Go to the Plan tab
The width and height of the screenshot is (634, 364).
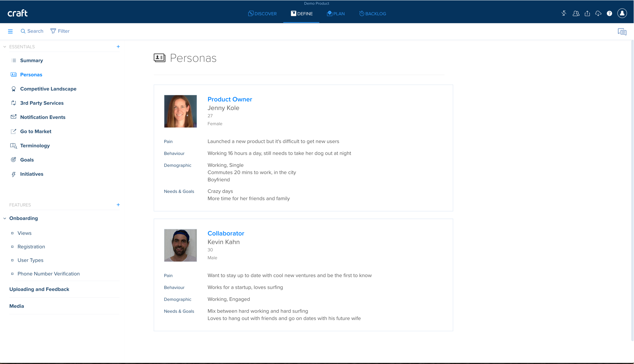(x=336, y=14)
